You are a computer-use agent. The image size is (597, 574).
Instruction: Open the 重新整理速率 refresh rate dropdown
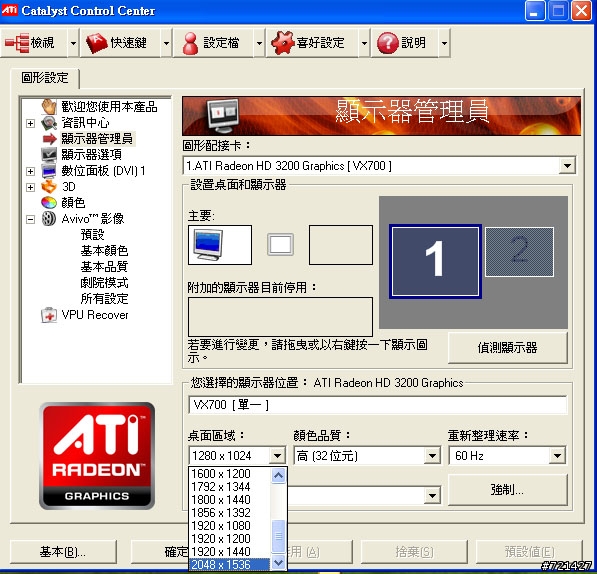(557, 456)
